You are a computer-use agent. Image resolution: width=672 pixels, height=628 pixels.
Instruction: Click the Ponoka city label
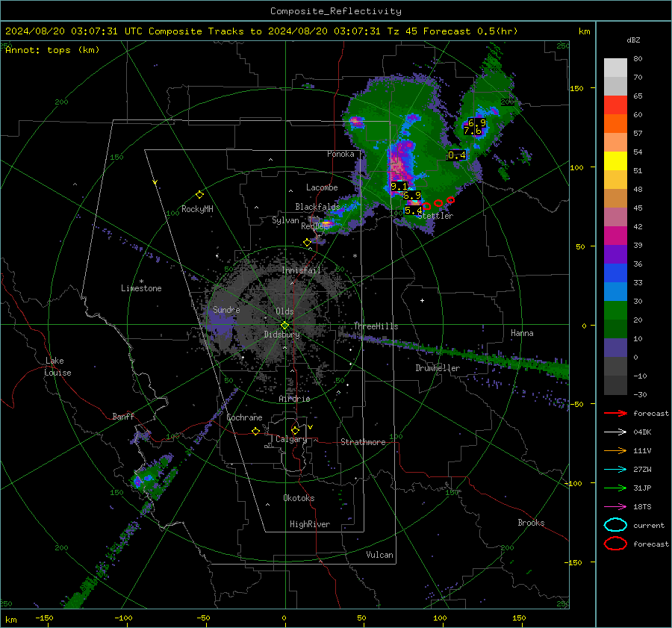coord(340,154)
